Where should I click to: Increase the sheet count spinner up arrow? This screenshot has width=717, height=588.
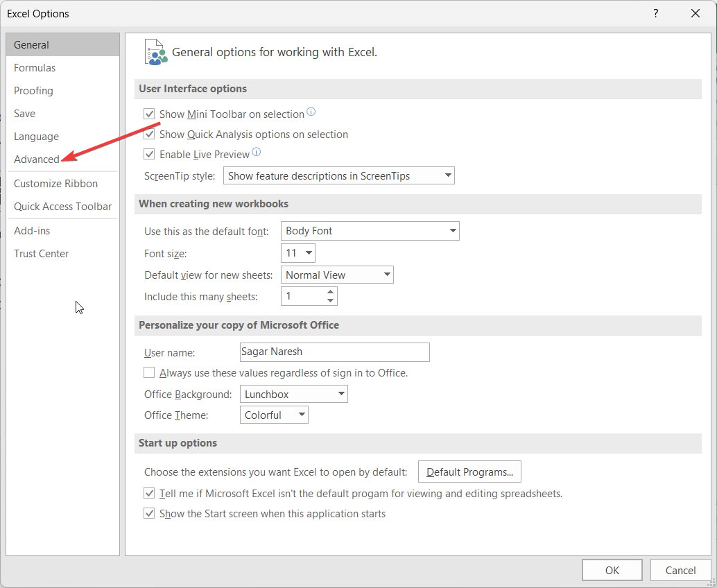(x=330, y=292)
